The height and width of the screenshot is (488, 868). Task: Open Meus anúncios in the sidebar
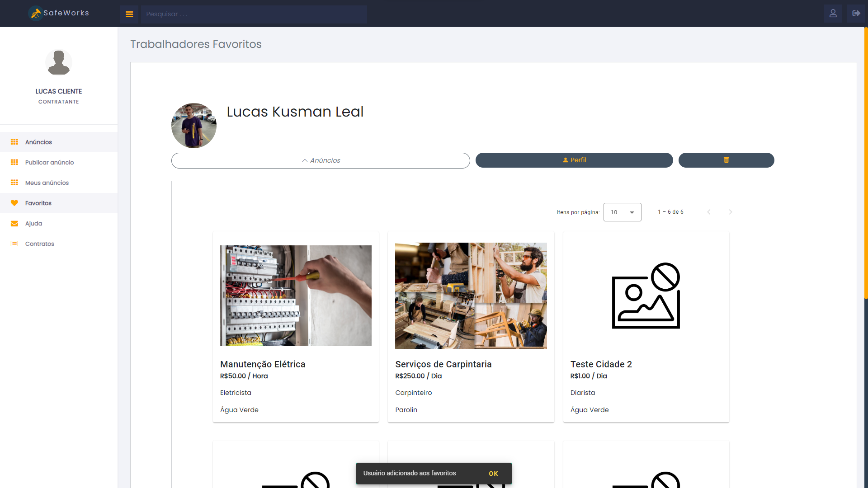point(47,183)
